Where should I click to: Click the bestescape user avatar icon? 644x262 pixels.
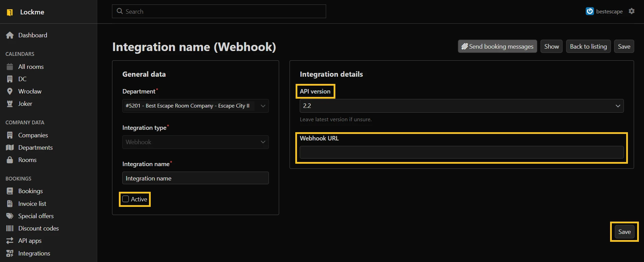tap(590, 11)
